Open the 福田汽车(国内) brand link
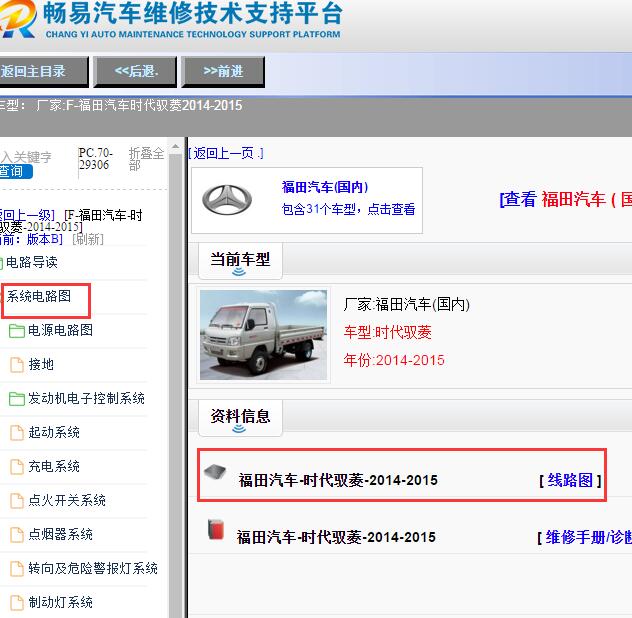 point(325,187)
